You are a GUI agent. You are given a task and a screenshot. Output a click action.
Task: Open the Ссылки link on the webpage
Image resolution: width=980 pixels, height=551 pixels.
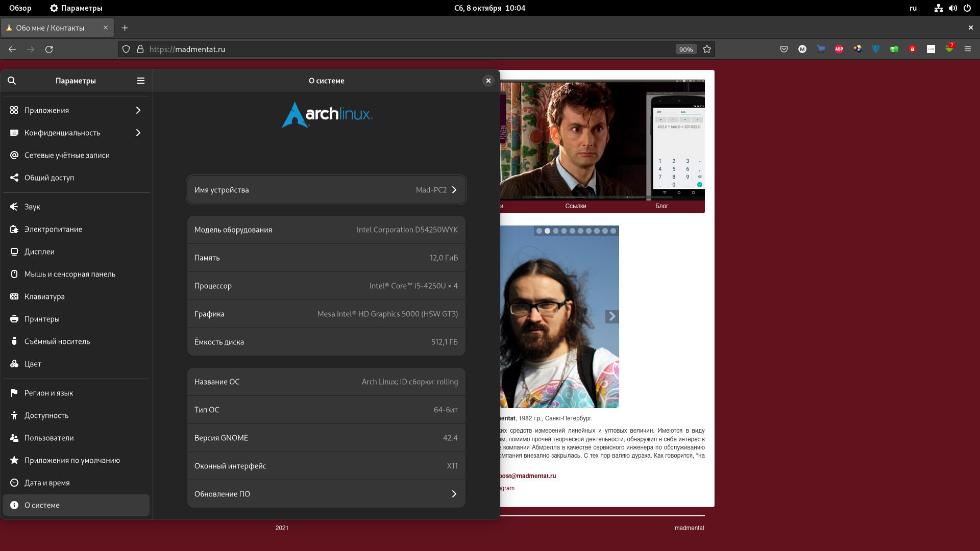point(576,206)
